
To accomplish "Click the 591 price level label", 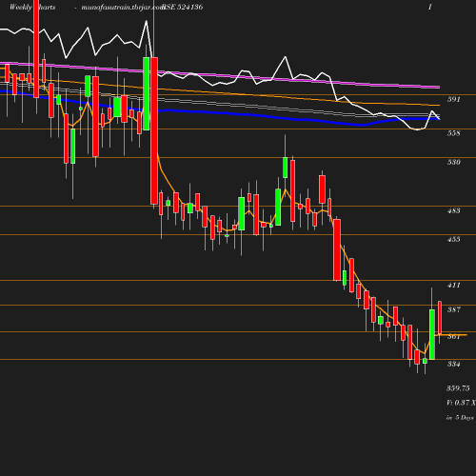I will click(453, 99).
